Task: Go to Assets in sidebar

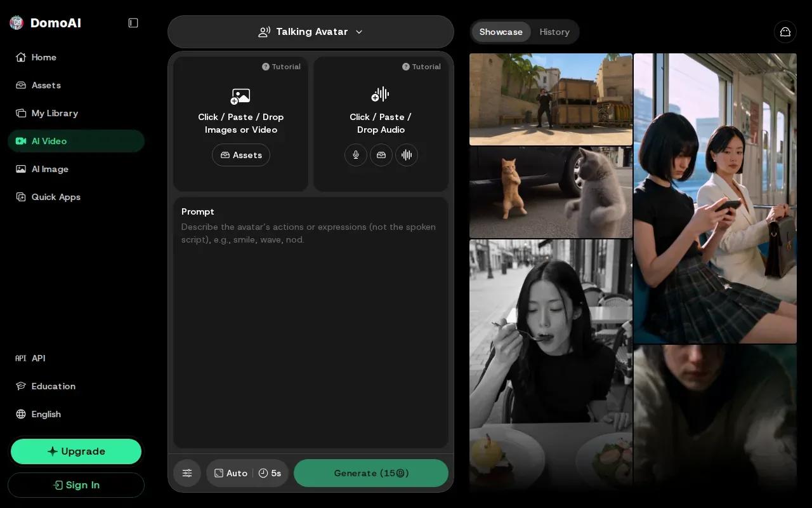Action: 76,85
